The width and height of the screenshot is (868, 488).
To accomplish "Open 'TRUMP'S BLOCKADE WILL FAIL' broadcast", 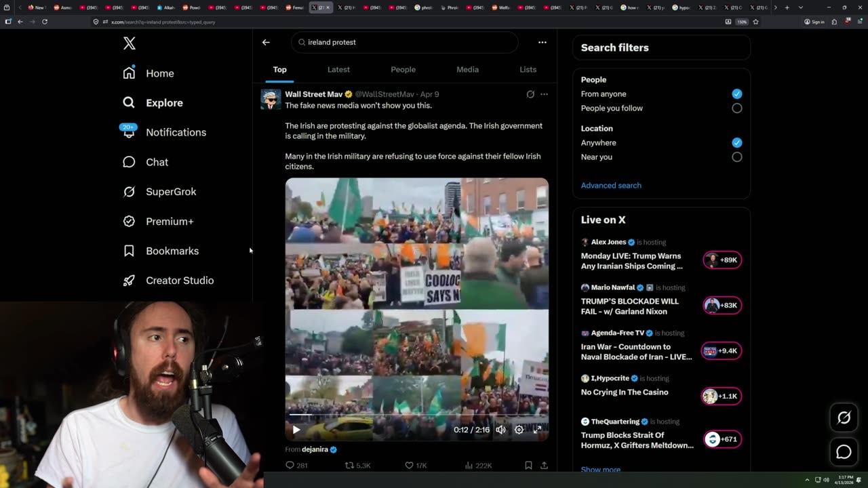I will [629, 306].
